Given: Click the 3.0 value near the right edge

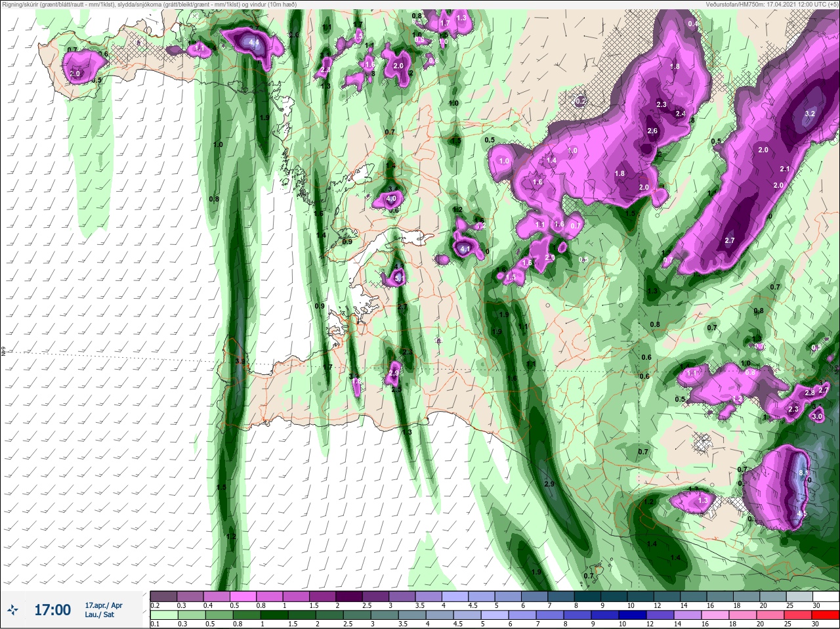Looking at the screenshot, I should [x=817, y=416].
